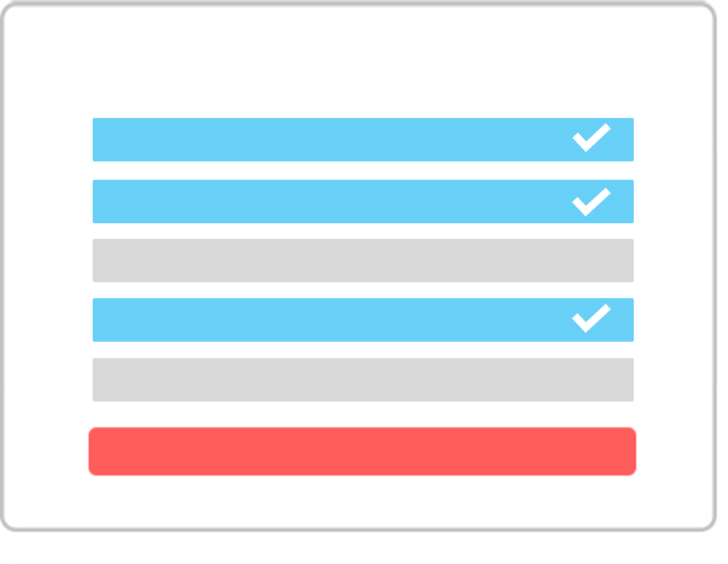Tap the white tick mark in the top bar
Image resolution: width=728 pixels, height=564 pixels.
coord(591,138)
